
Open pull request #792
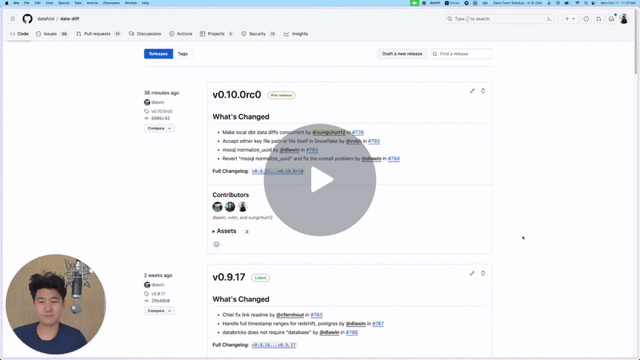[x=374, y=141]
